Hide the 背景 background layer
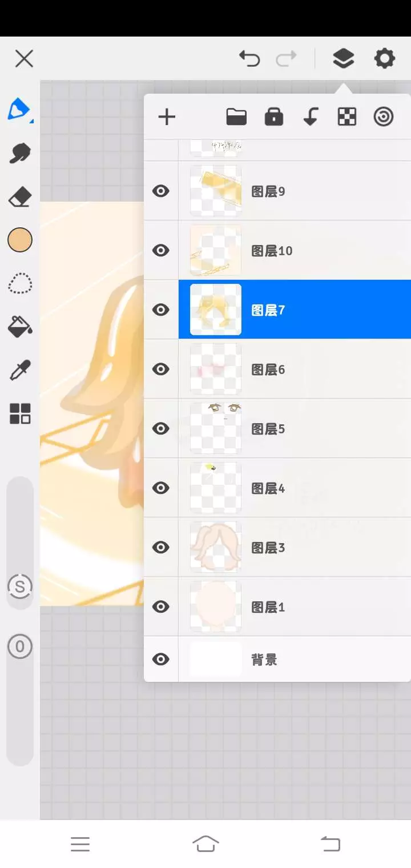This screenshot has height=868, width=411. point(161,659)
